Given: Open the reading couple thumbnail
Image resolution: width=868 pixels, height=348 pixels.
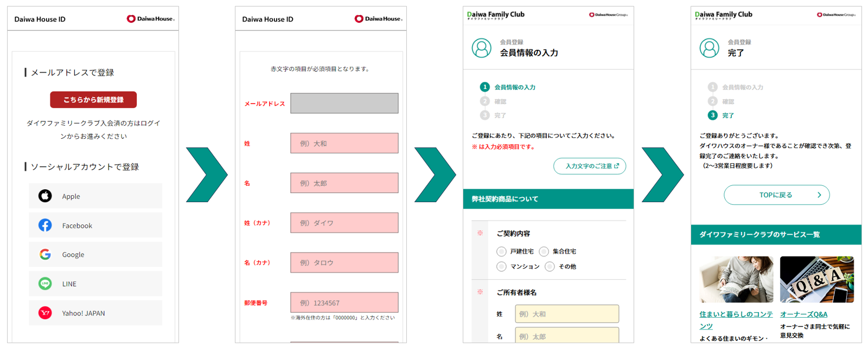Looking at the screenshot, I should click(736, 279).
